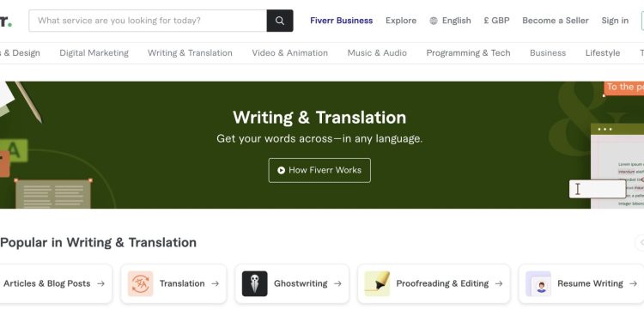
Task: Focus the service search input field
Action: 148,21
